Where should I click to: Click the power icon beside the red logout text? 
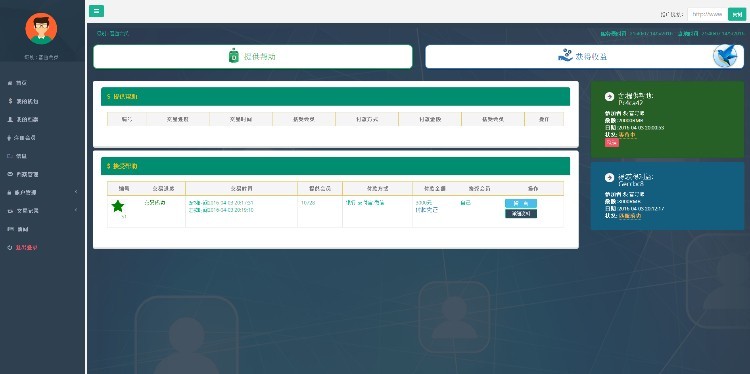pos(10,248)
